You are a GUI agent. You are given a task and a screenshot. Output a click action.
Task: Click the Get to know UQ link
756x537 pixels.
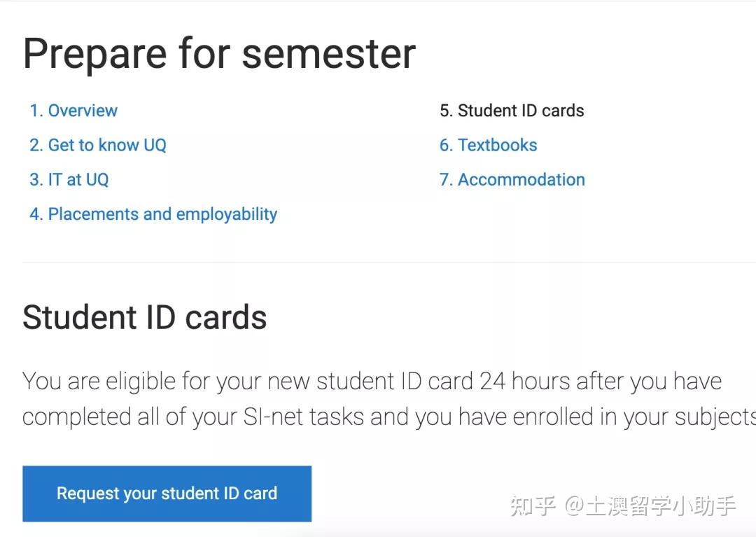107,145
